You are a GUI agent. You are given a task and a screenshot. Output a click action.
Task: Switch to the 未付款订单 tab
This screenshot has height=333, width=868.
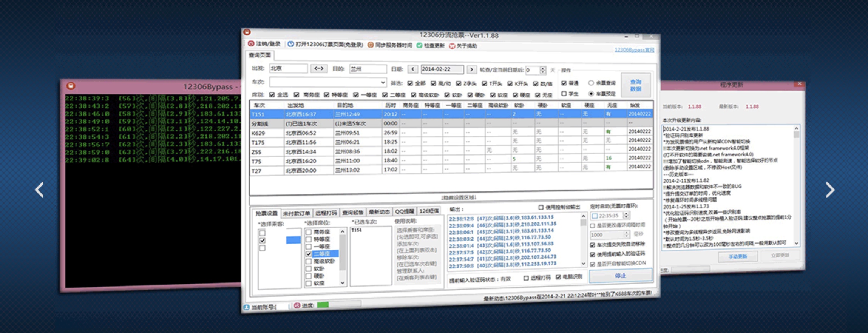click(x=297, y=214)
